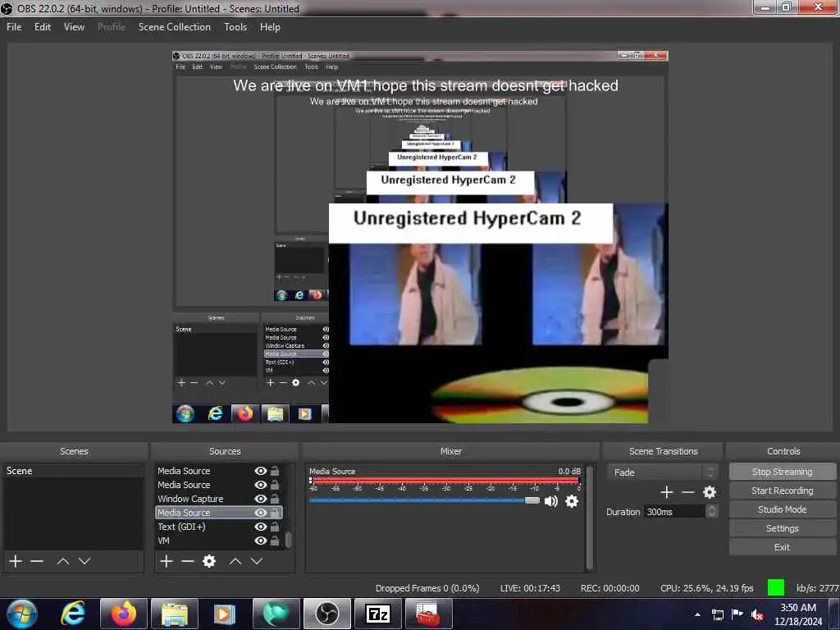The height and width of the screenshot is (630, 840).
Task: Open the red toolbox app on the taskbar
Action: point(428,614)
